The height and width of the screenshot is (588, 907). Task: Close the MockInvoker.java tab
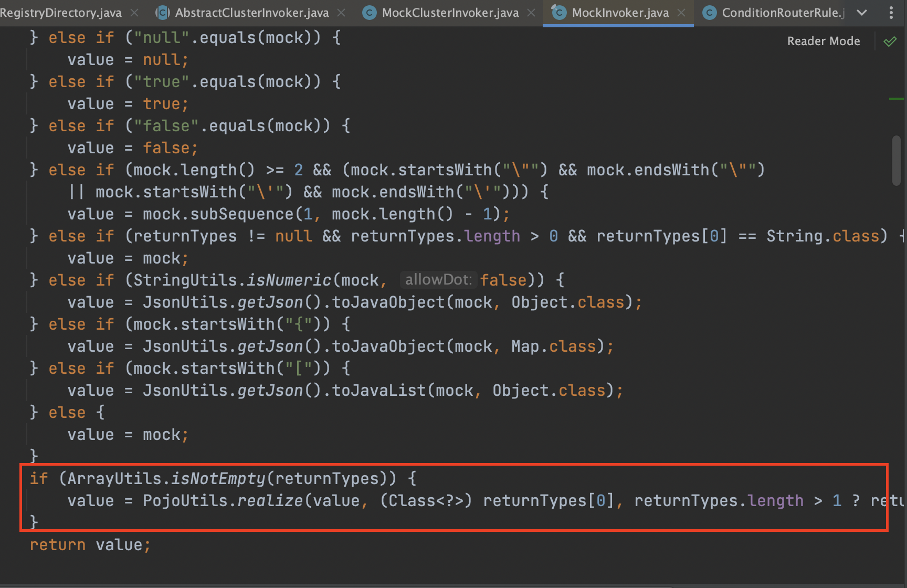[681, 13]
